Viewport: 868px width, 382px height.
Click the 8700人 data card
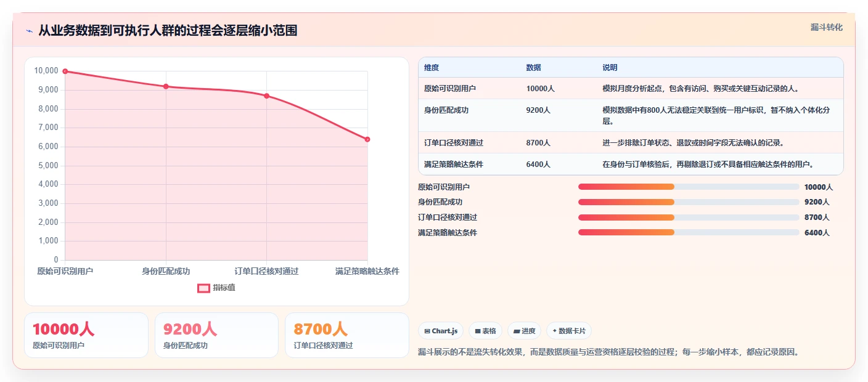347,335
